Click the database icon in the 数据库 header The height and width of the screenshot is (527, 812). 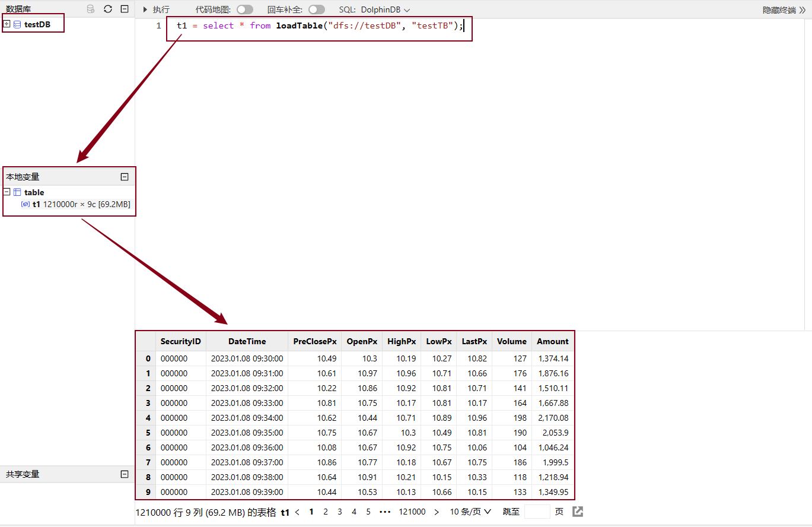pyautogui.click(x=90, y=9)
